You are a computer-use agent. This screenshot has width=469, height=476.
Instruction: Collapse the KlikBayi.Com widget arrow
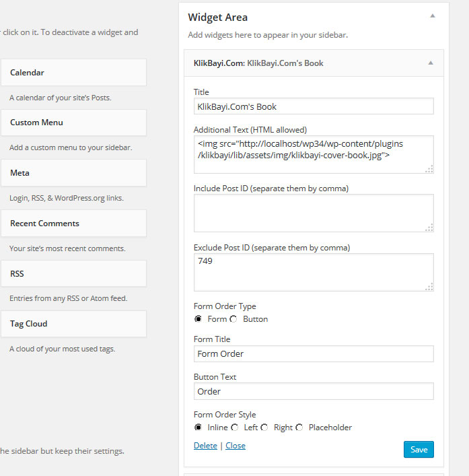click(431, 63)
